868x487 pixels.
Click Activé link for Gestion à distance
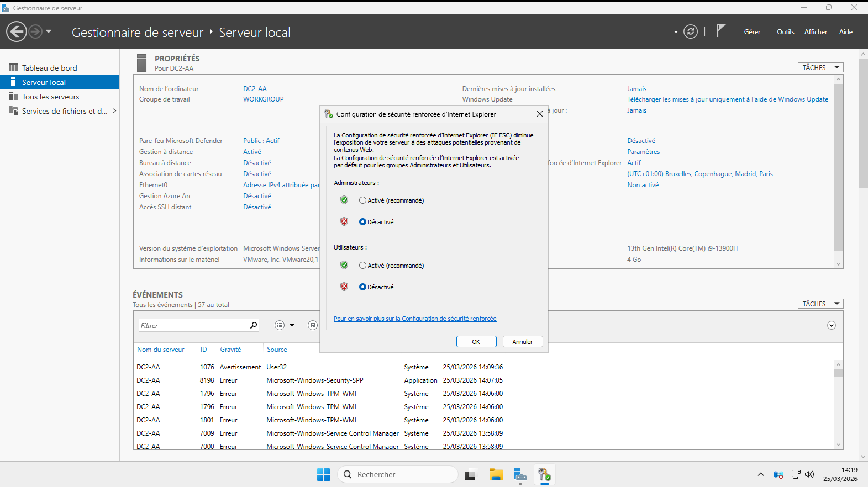(252, 152)
